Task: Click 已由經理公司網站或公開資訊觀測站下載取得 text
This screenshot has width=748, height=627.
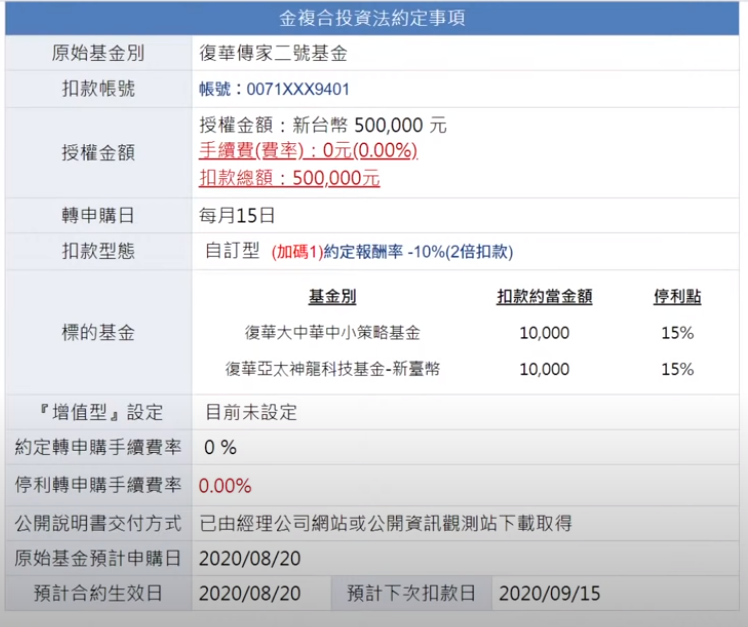Action: click(385, 523)
